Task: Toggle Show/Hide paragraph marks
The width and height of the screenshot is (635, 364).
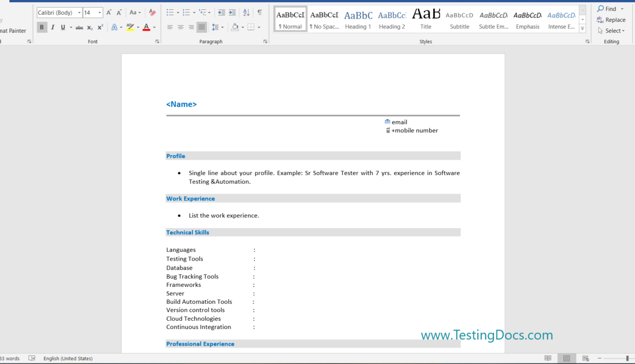Action: click(x=259, y=13)
